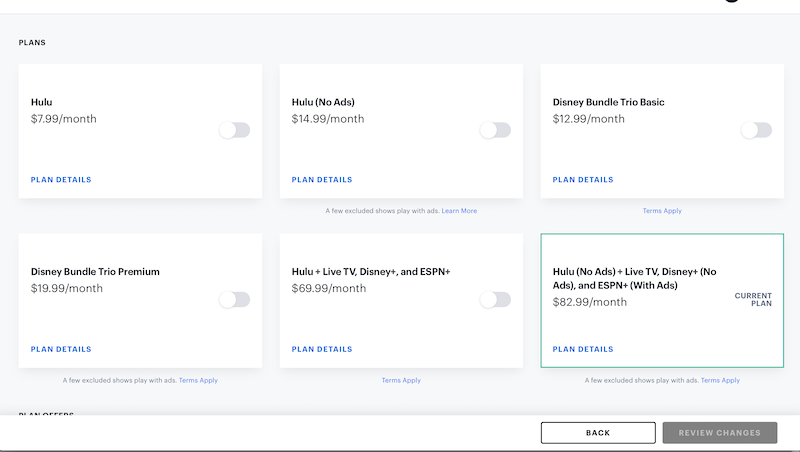Click Terms Apply under the current plan card
The width and height of the screenshot is (800, 452).
coord(720,380)
